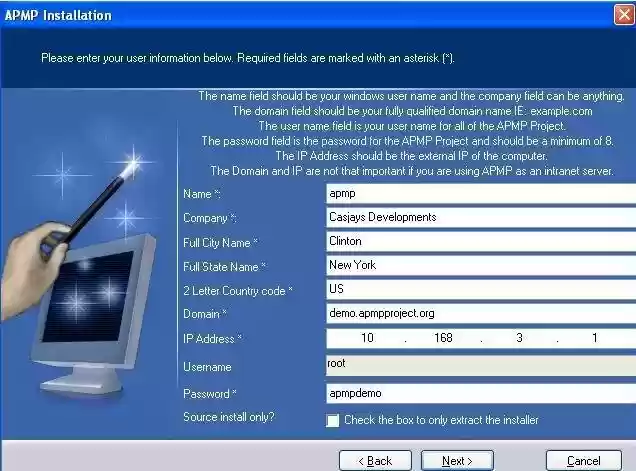Click the 'Password *' label
Image resolution: width=636 pixels, height=471 pixels.
click(x=210, y=394)
